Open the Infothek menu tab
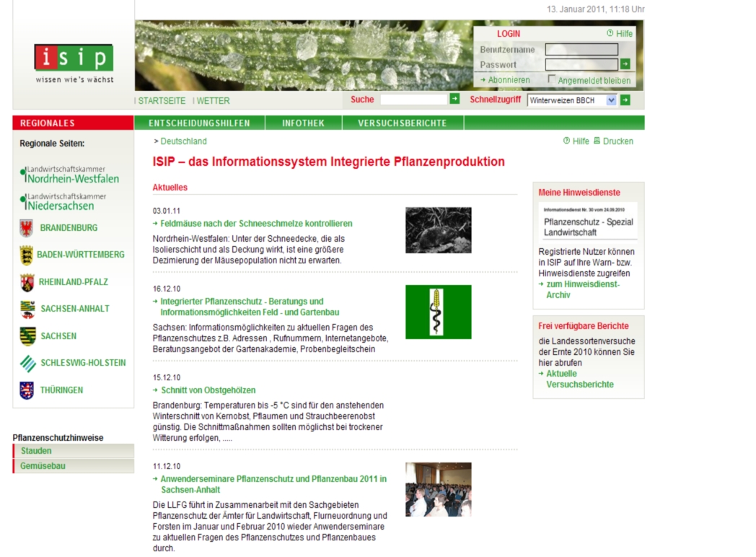This screenshot has height=557, width=756. tap(303, 123)
